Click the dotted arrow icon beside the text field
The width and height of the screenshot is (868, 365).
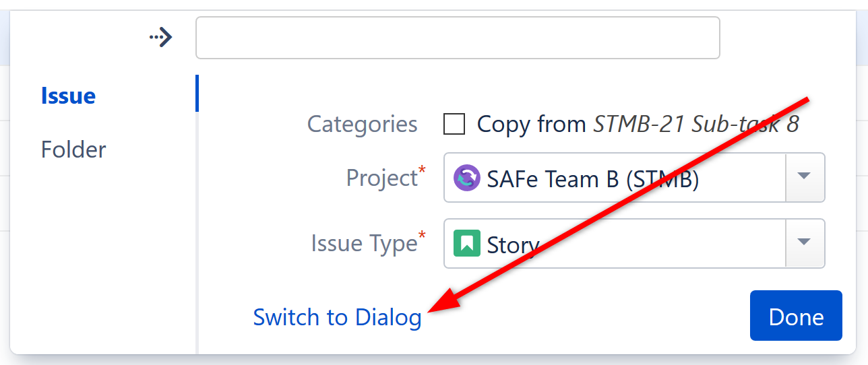click(x=161, y=37)
